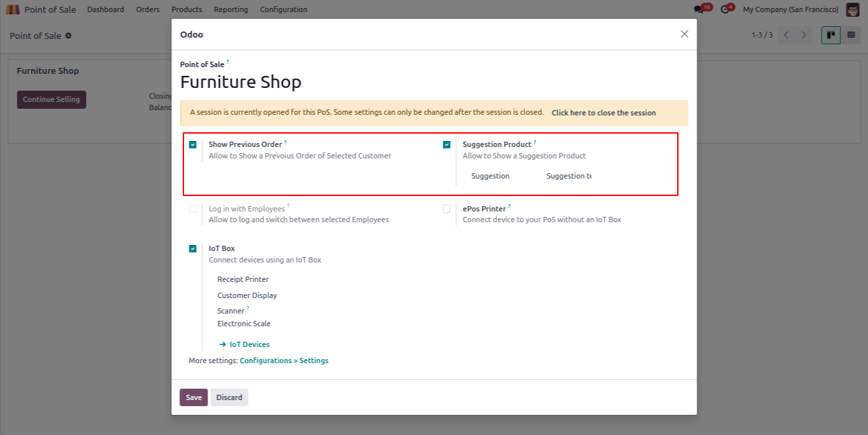Click the Point of Sale breadcrumb text
Image resolution: width=868 pixels, height=435 pixels.
click(36, 36)
